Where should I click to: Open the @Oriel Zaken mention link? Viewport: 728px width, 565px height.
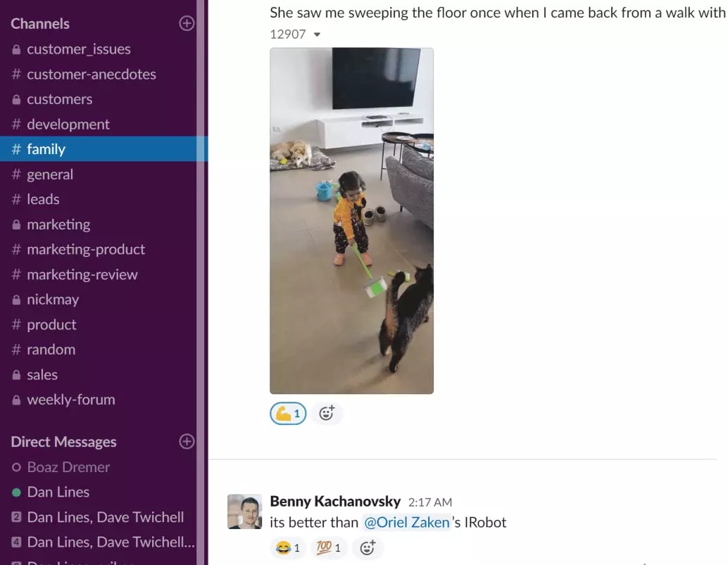[x=407, y=522]
